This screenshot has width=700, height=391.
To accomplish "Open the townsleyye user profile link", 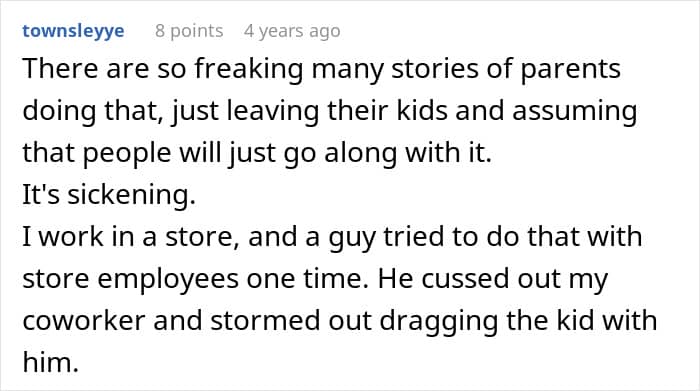I will pos(73,31).
